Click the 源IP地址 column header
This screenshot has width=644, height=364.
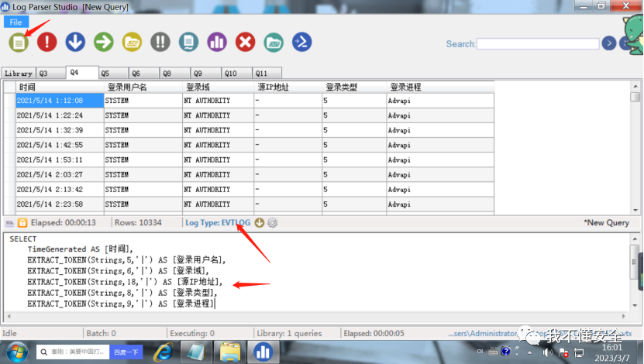(288, 87)
